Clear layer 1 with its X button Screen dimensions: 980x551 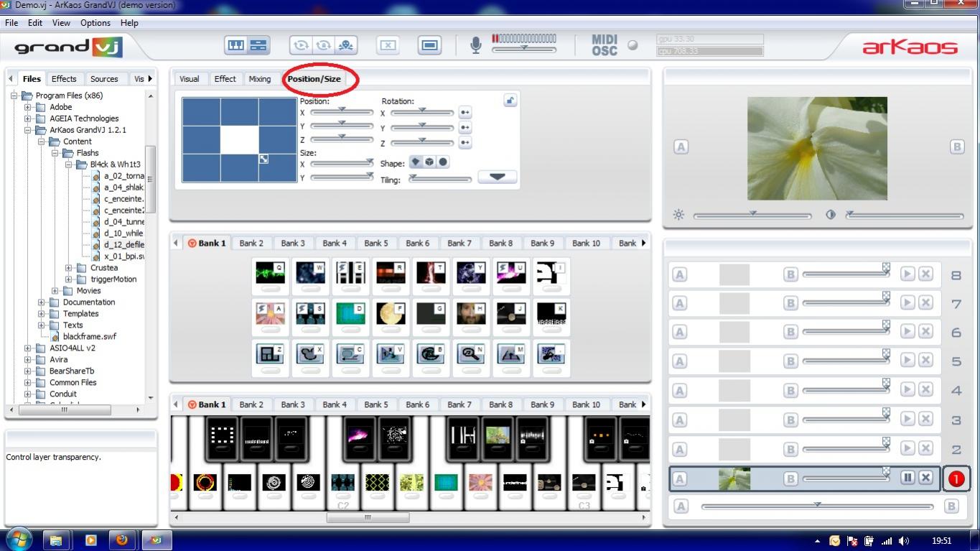(925, 478)
